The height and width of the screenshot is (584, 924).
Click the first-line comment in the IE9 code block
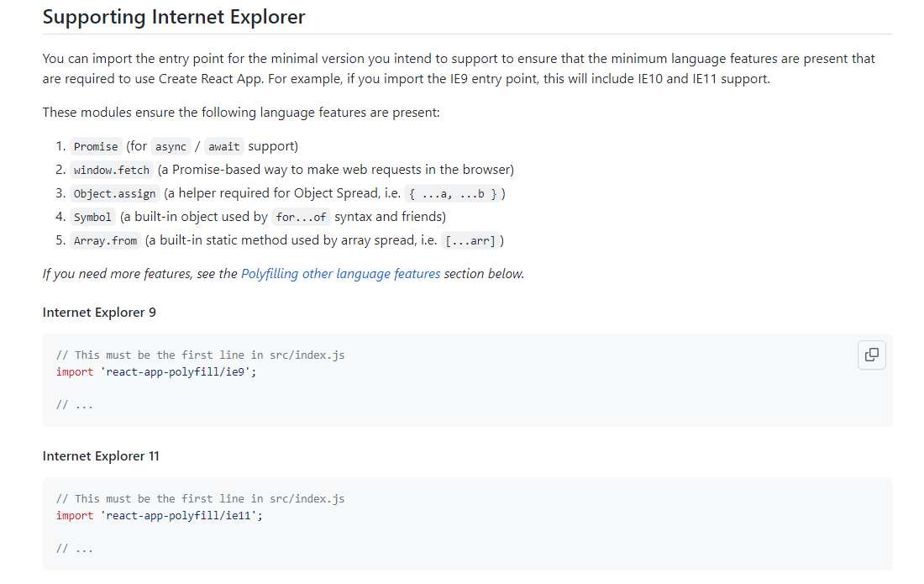coord(201,355)
